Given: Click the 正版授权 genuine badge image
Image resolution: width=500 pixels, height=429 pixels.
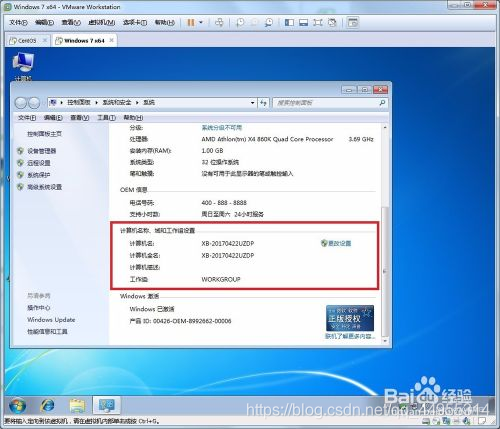Looking at the screenshot, I should pos(350,318).
